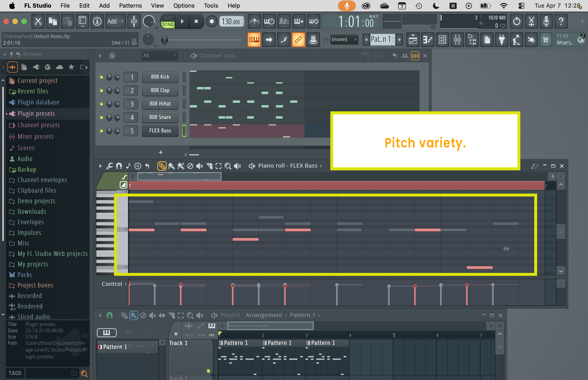Click the Stop button in transport
Image resolution: width=588 pixels, height=380 pixels.
[x=196, y=22]
